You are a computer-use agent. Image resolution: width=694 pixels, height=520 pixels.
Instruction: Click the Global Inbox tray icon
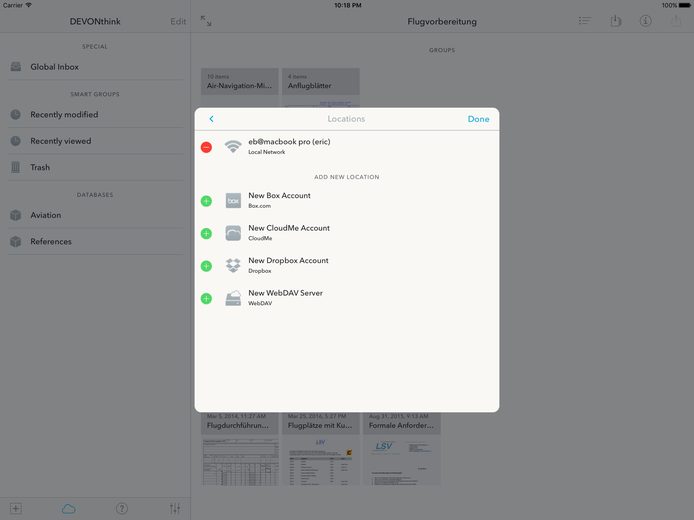[x=15, y=67]
